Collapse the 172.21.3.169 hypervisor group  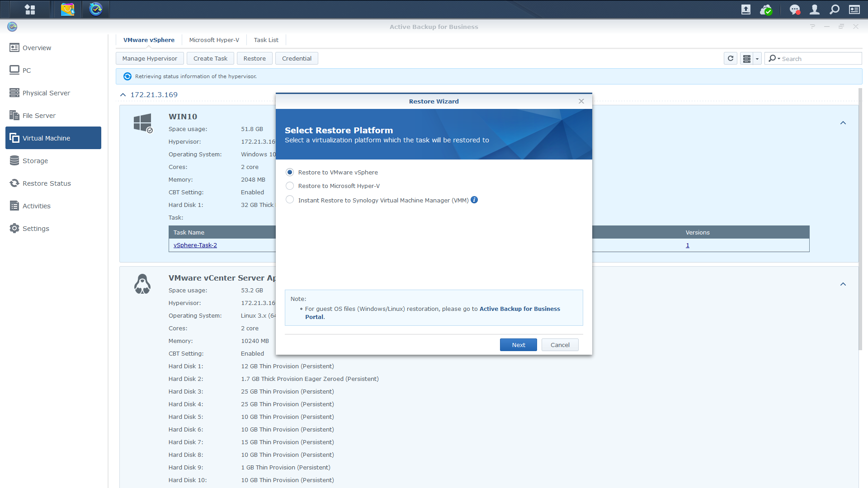click(123, 95)
